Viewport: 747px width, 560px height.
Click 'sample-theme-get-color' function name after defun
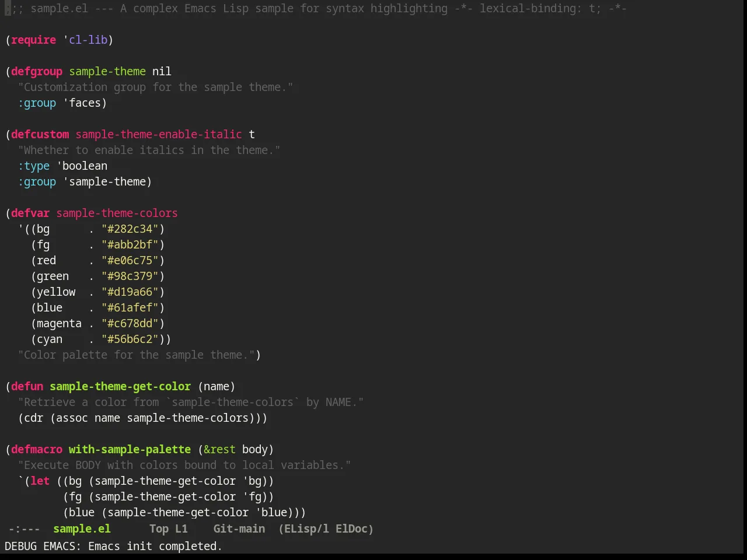[x=120, y=386]
